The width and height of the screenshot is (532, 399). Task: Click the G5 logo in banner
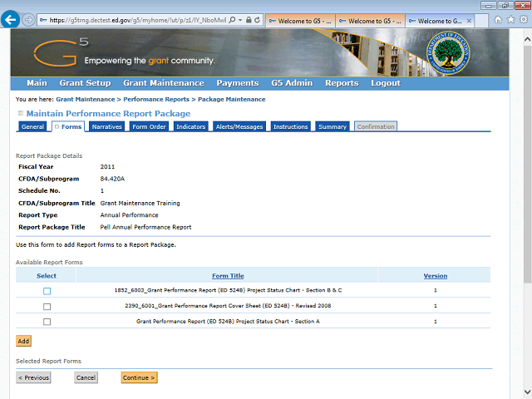click(x=61, y=52)
